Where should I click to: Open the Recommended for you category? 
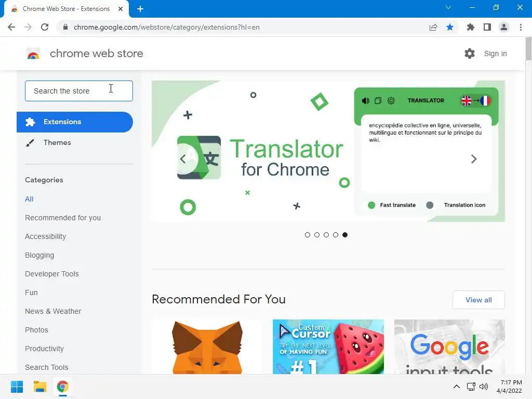click(63, 218)
